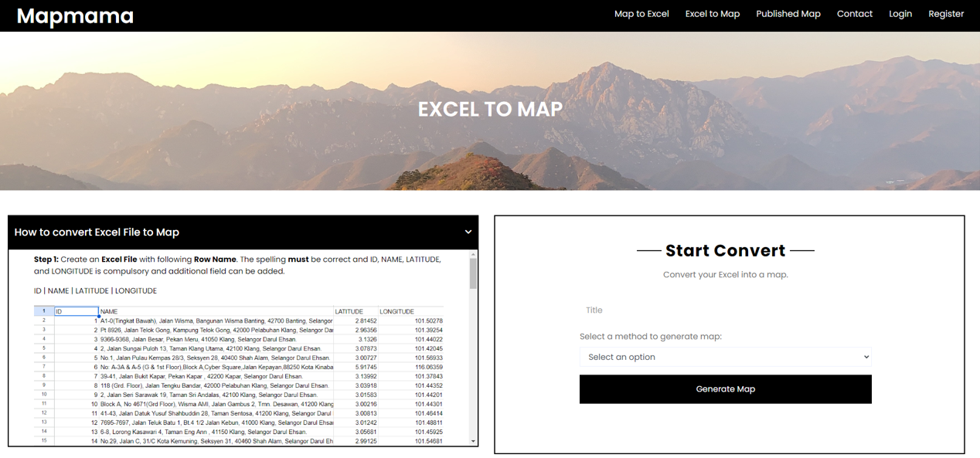Viewport: 980px width, 458px height.
Task: Click scrollbar down arrow in instructions panel
Action: click(x=473, y=441)
